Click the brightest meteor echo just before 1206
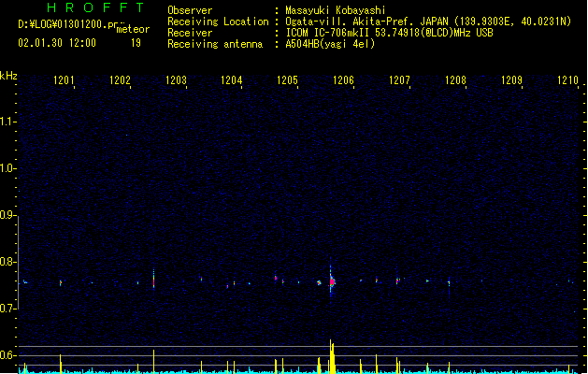Screen dimensions: 588x374 click(332, 281)
